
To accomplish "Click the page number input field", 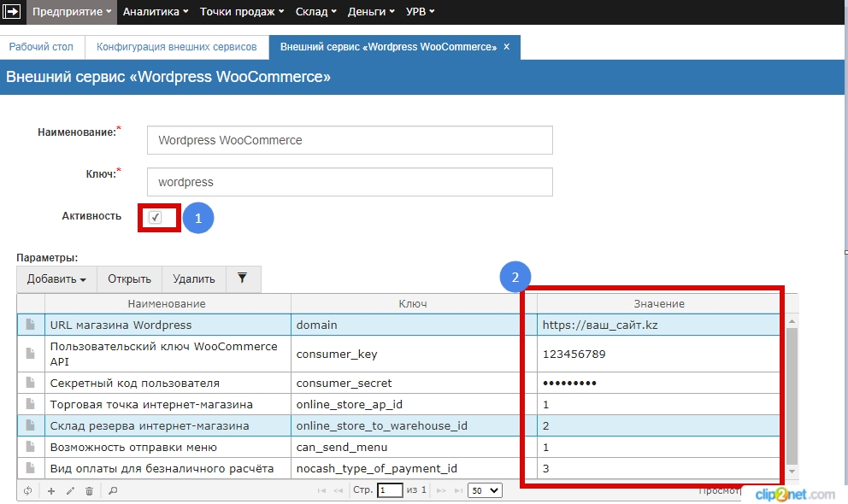I will click(391, 490).
